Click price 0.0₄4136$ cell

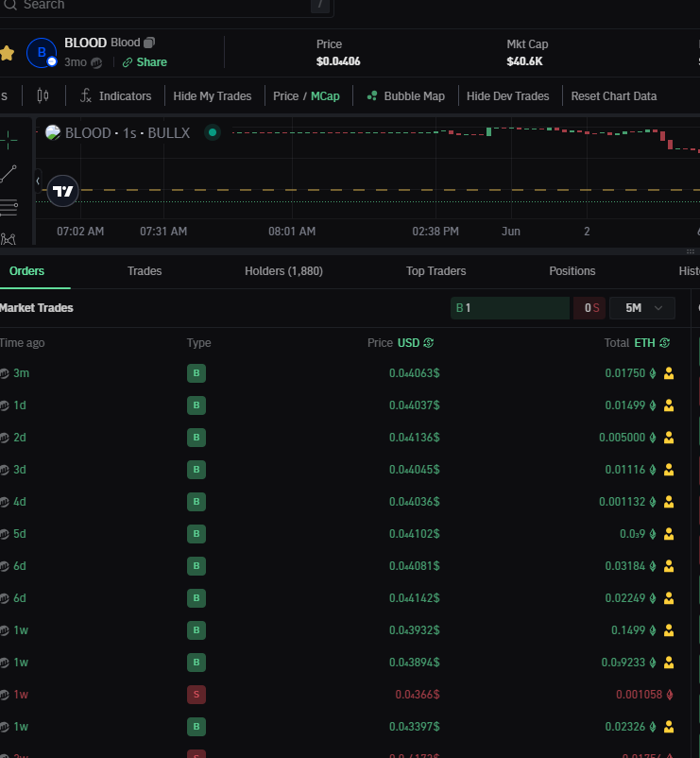[x=415, y=438]
